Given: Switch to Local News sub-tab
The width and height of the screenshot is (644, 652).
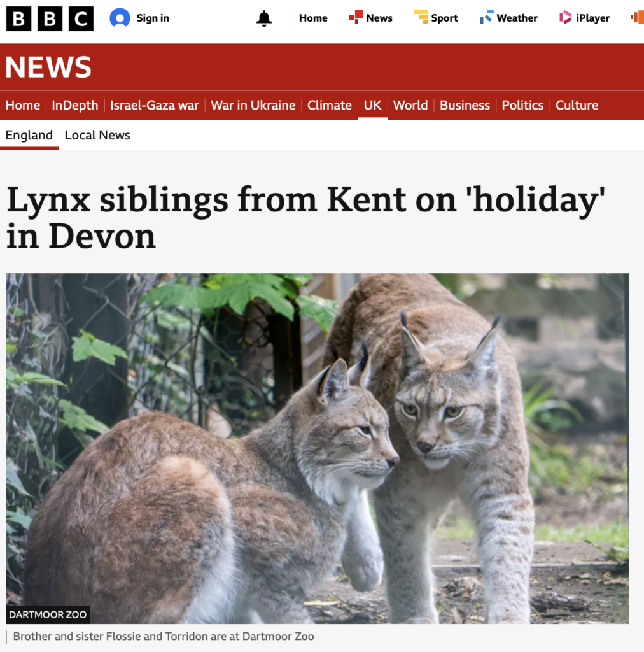Looking at the screenshot, I should pos(97,135).
